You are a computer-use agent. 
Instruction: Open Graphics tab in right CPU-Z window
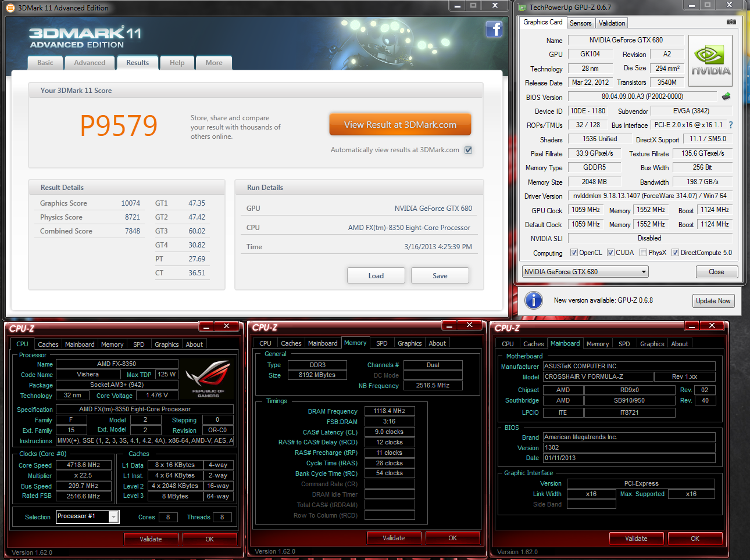click(x=652, y=344)
